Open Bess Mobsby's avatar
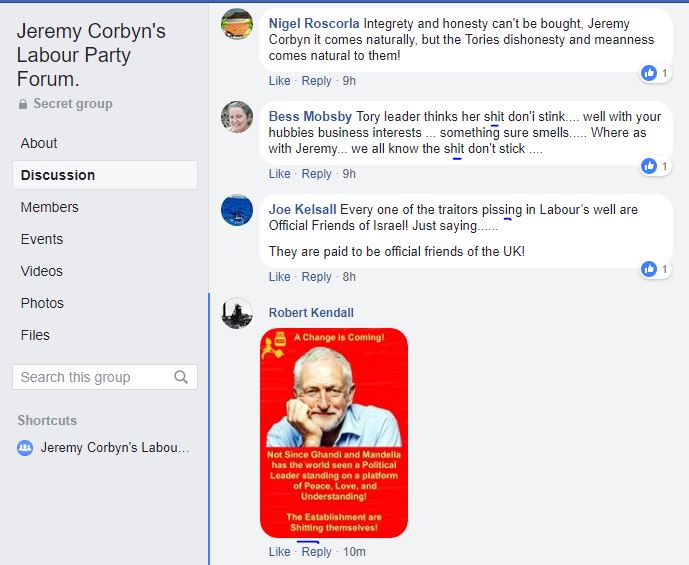Image resolution: width=689 pixels, height=565 pixels. [x=237, y=117]
